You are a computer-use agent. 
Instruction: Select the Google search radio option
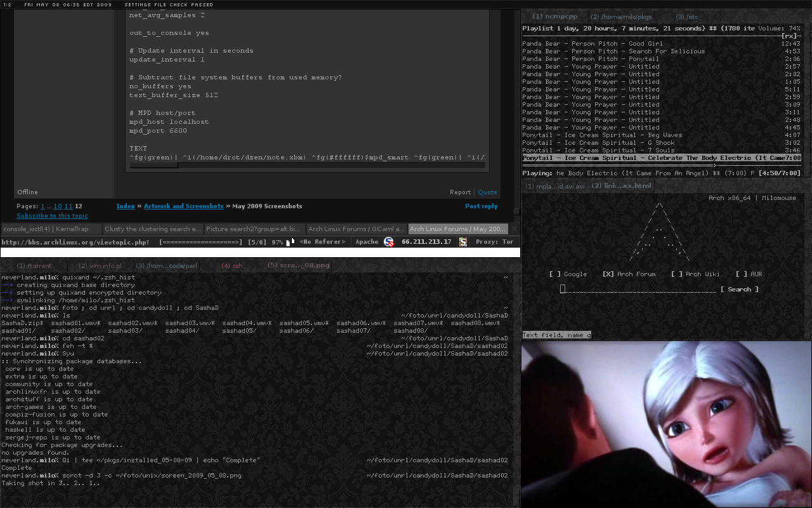[x=555, y=274]
